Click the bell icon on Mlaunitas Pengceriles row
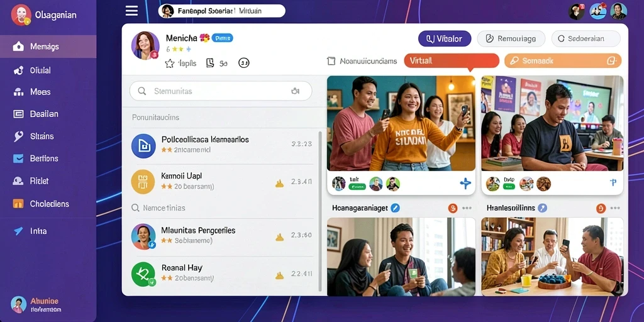Screen dimensions: 644x322 pos(279,236)
